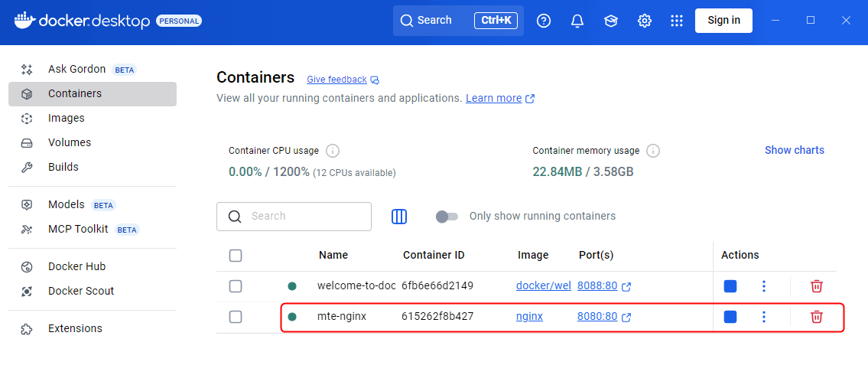Tick the checkbox for mte-nginx row
Screen dimensions: 868x388
point(236,317)
